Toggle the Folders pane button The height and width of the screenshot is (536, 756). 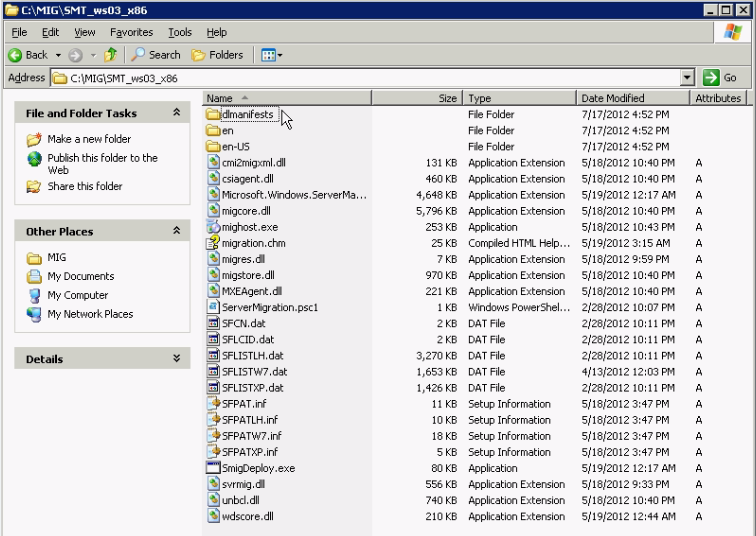point(217,55)
